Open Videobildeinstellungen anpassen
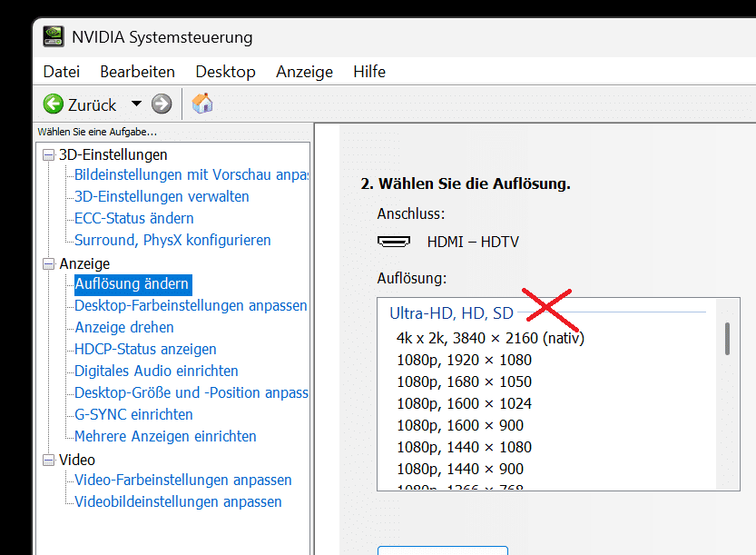Screen dimensions: 756x555 (178, 501)
